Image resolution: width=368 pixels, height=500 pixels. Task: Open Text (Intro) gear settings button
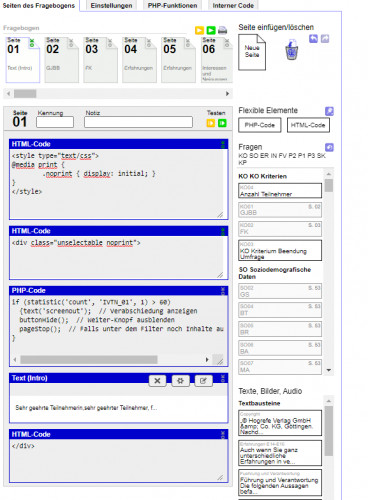[x=180, y=381]
